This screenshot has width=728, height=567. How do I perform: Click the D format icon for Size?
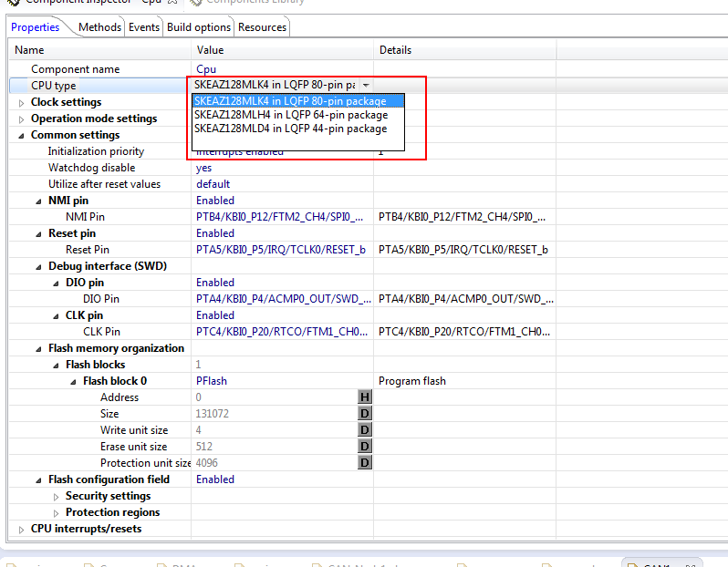pos(365,414)
